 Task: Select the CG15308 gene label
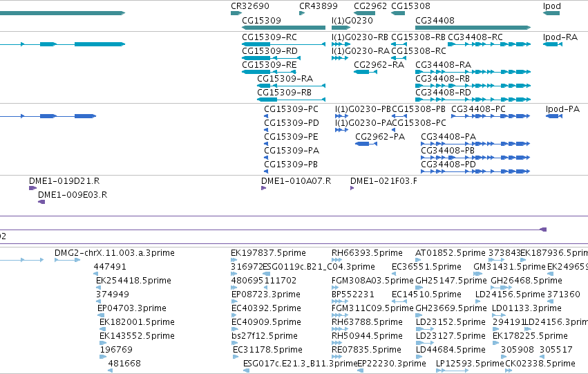410,6
